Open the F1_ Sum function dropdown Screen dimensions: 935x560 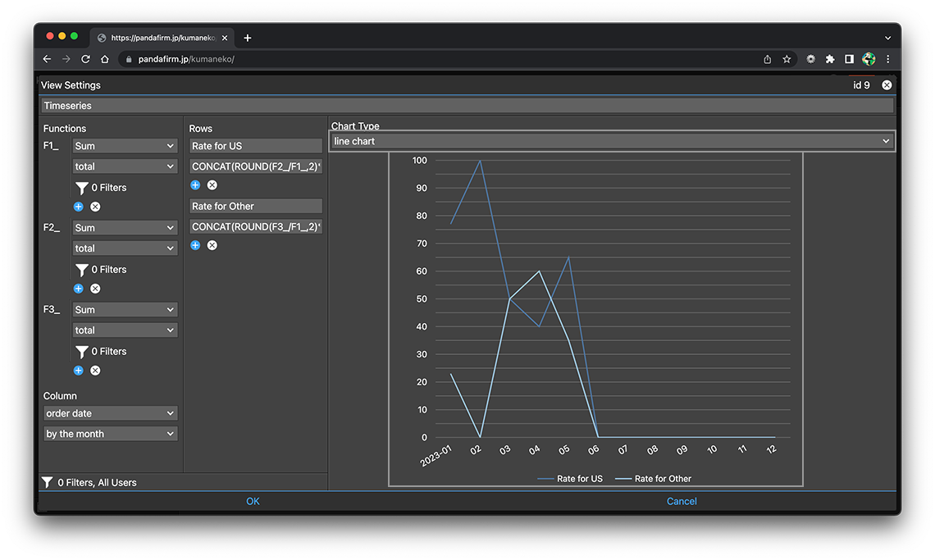(125, 146)
